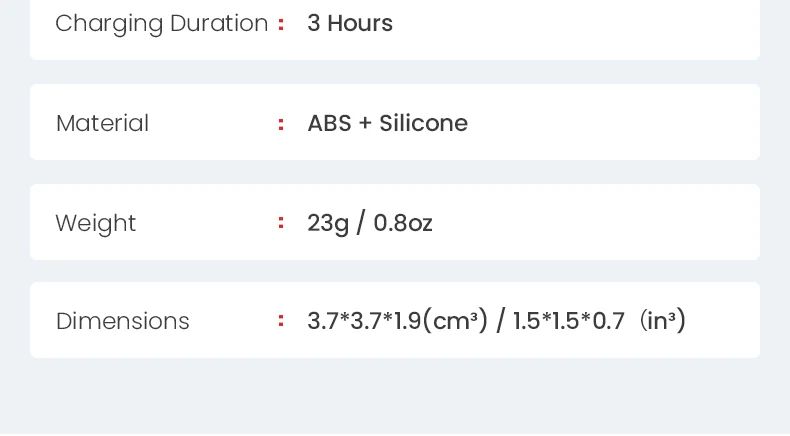Click the 0.8oz weight value
Image resolution: width=790 pixels, height=436 pixels.
[403, 223]
